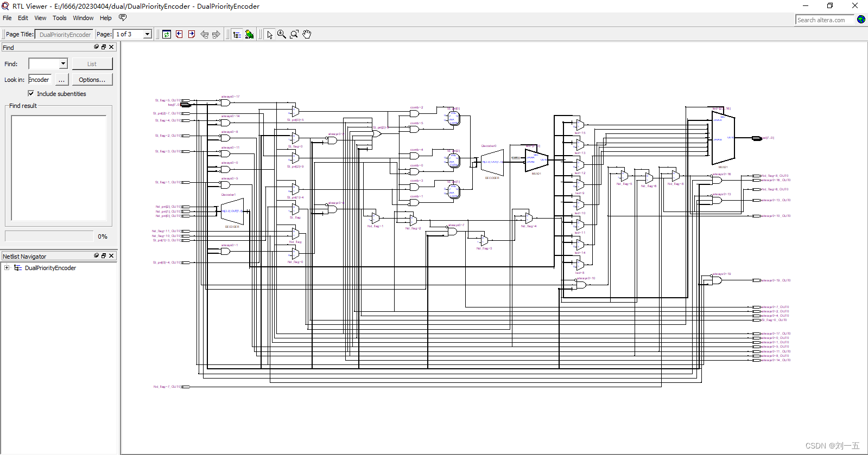Click the DualPriorityEncoder hierarchy icon in tree
This screenshot has height=455, width=868.
[18, 268]
